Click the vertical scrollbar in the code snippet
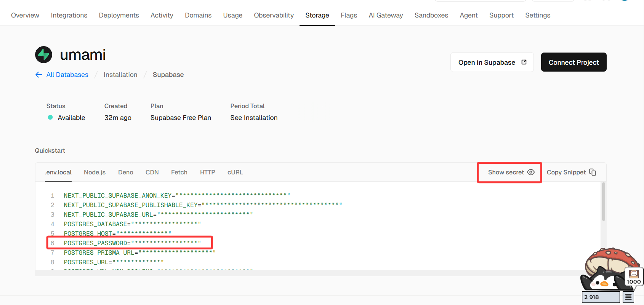This screenshot has height=305, width=644. coord(603,202)
